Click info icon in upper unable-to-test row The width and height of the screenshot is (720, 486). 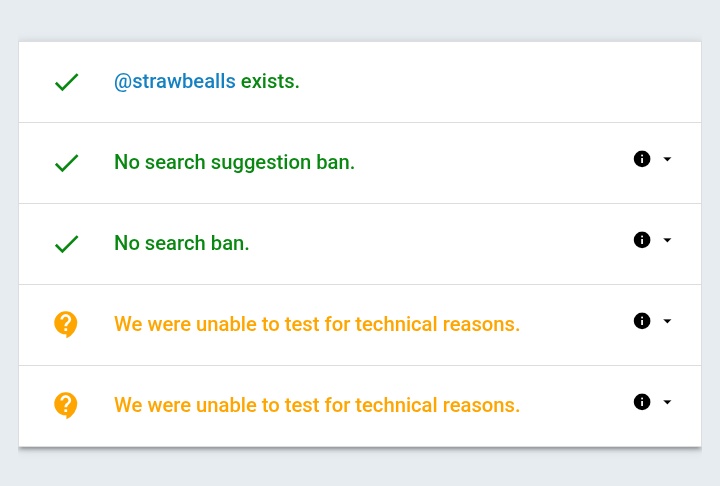642,321
